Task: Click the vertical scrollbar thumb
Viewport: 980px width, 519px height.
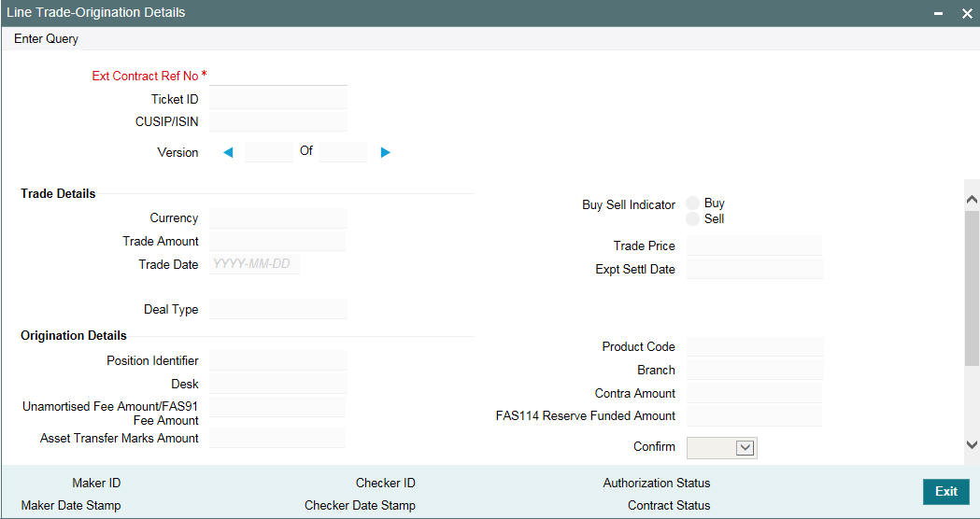Action: tap(972, 288)
